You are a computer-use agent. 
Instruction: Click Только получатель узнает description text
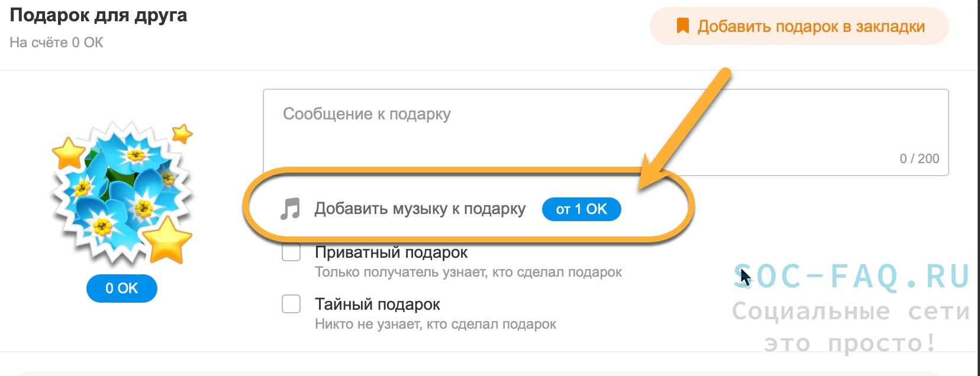468,273
